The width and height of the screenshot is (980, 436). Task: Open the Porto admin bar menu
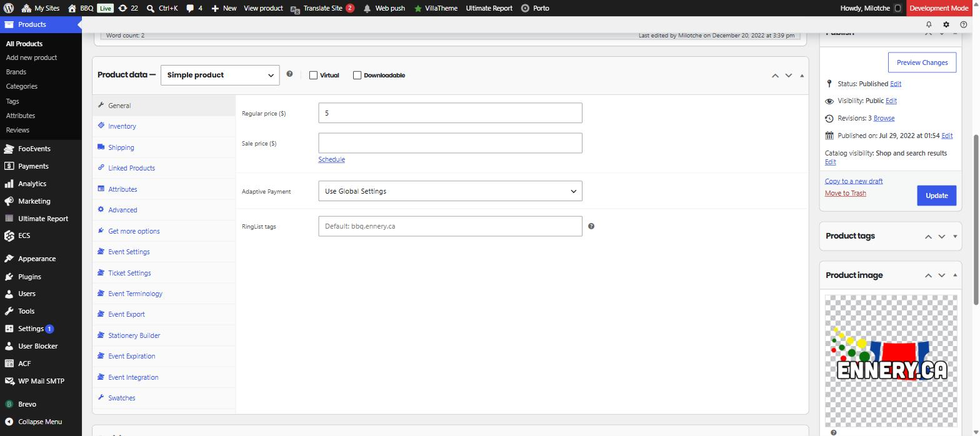point(535,8)
